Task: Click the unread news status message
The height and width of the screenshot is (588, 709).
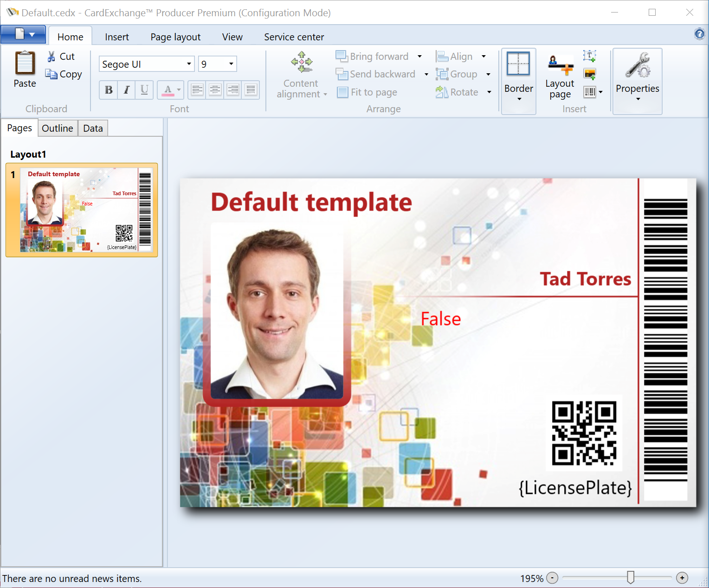Action: pyautogui.click(x=72, y=579)
